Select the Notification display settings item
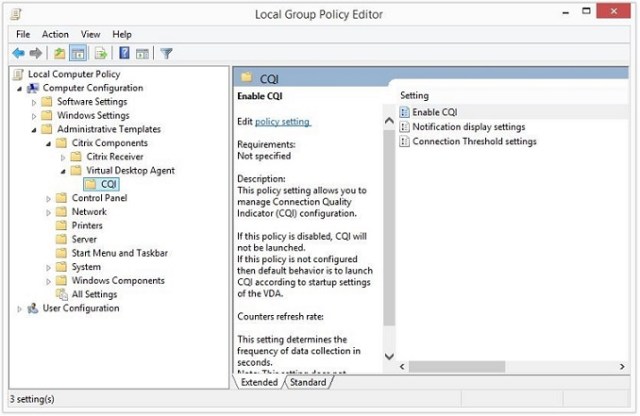 [468, 127]
